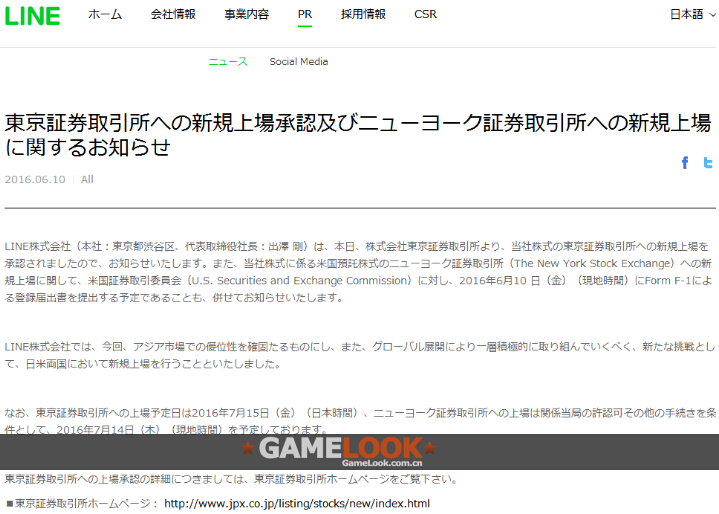719x514 pixels.
Task: Click text 'Form F-1' in first paragraph
Action: coord(668,280)
